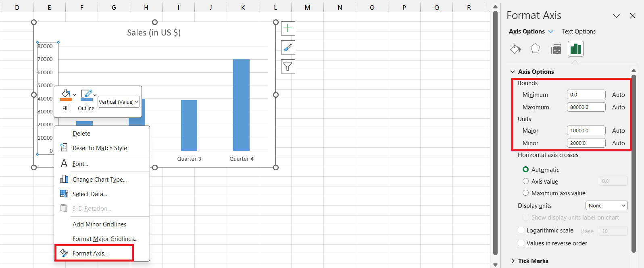Image resolution: width=644 pixels, height=268 pixels.
Task: Open the Outline color dropdown arrow
Action: click(x=95, y=95)
